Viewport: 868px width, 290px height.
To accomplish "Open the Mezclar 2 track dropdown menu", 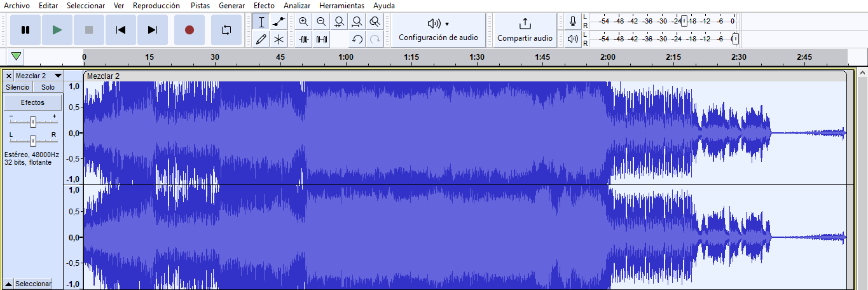I will (39, 76).
